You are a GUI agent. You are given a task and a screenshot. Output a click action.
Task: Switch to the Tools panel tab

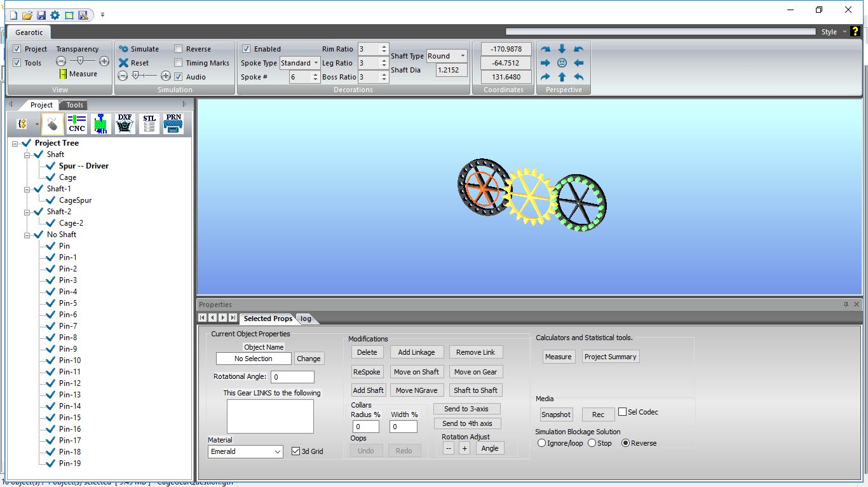(x=75, y=105)
